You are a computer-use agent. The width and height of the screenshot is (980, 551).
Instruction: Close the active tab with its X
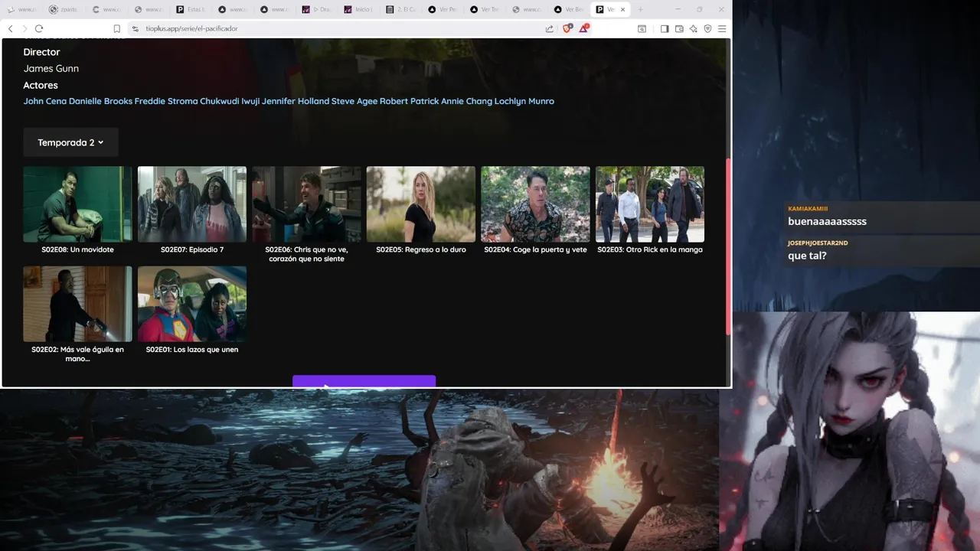pos(622,9)
